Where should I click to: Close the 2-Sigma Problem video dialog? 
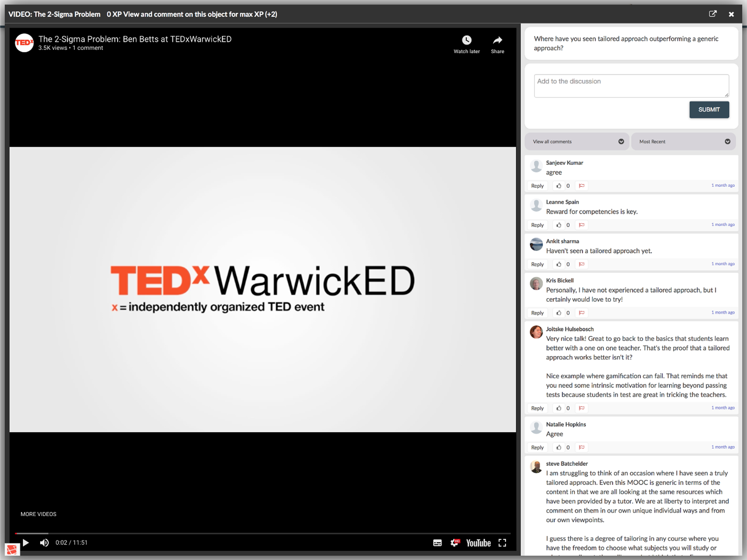tap(731, 14)
